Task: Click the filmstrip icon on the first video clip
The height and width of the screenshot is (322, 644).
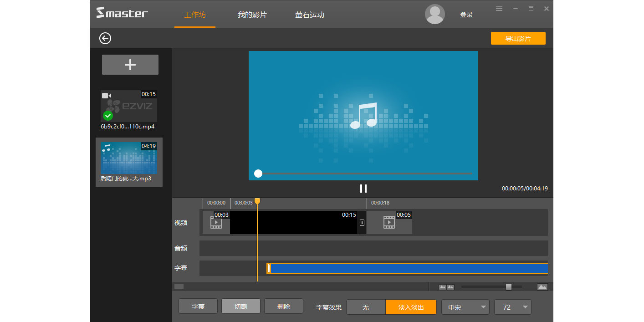Action: point(216,222)
